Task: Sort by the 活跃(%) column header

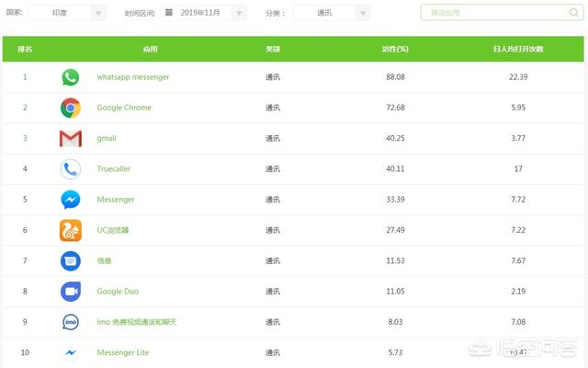Action: 395,49
